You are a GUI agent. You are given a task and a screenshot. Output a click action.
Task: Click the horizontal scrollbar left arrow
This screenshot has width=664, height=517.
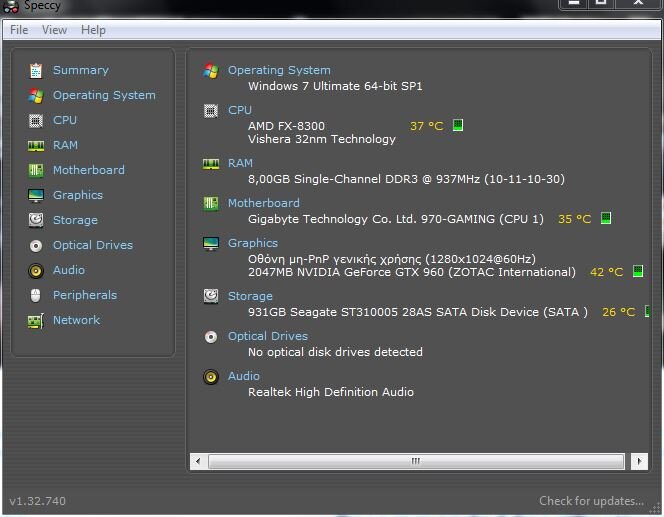click(198, 461)
